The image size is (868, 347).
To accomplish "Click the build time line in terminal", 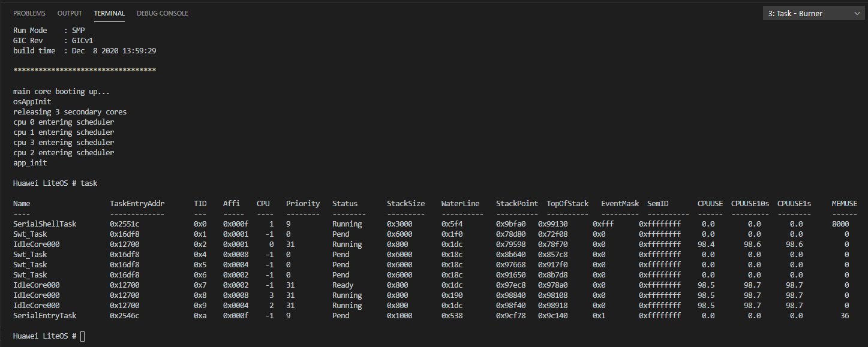I will click(x=85, y=51).
